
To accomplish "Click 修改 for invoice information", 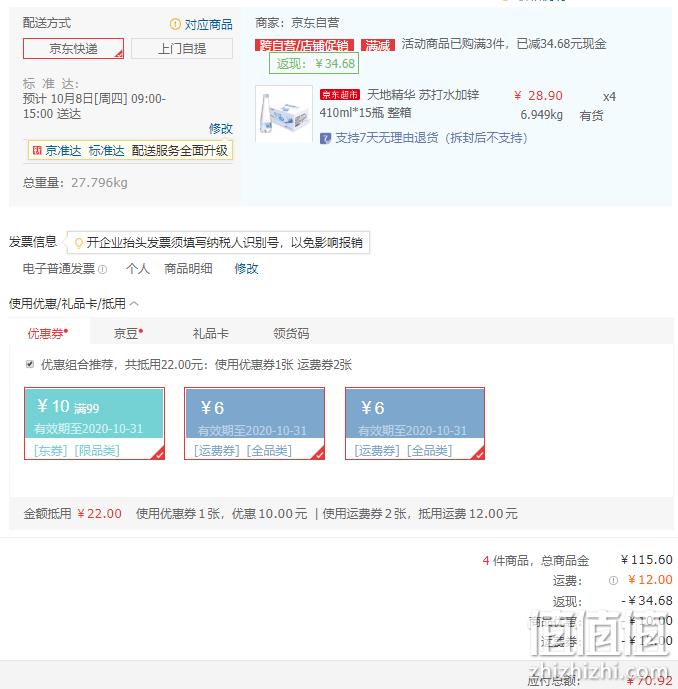I will tap(246, 268).
